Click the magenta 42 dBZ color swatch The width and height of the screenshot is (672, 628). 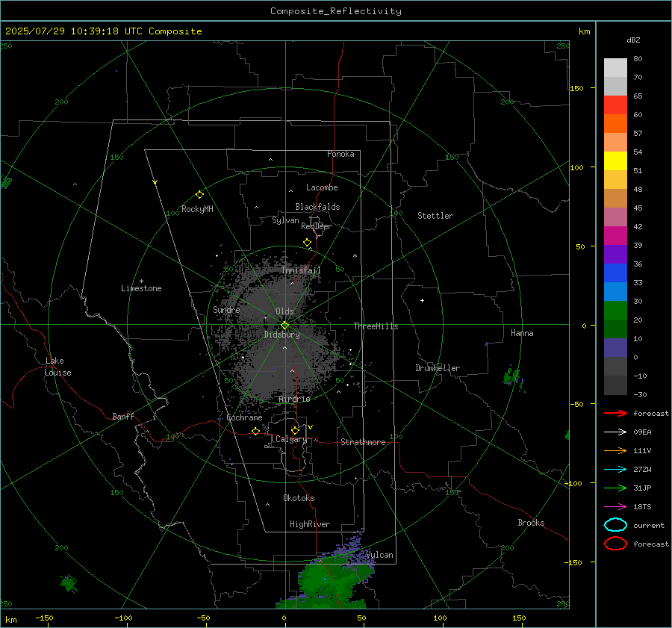(x=615, y=235)
